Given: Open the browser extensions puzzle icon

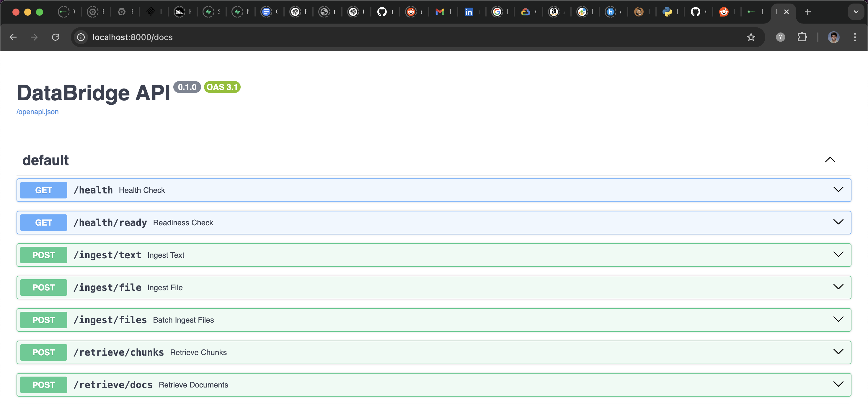Looking at the screenshot, I should 803,37.
